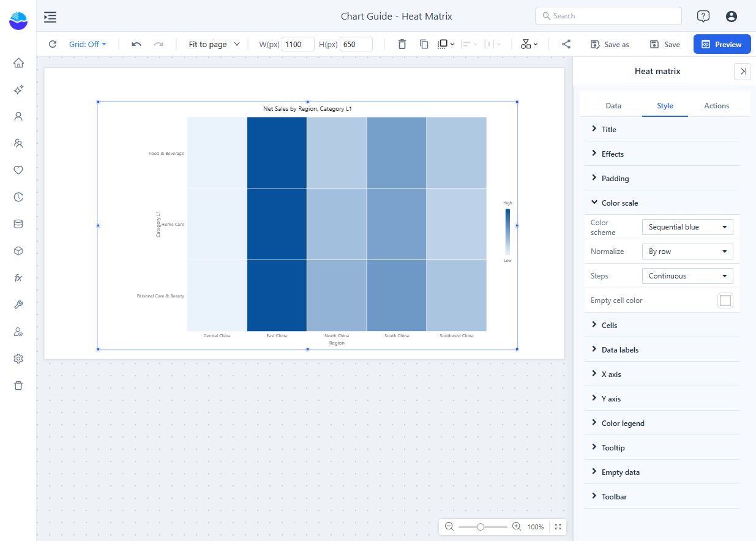Click the Search input field
This screenshot has height=541, width=756.
click(x=608, y=16)
